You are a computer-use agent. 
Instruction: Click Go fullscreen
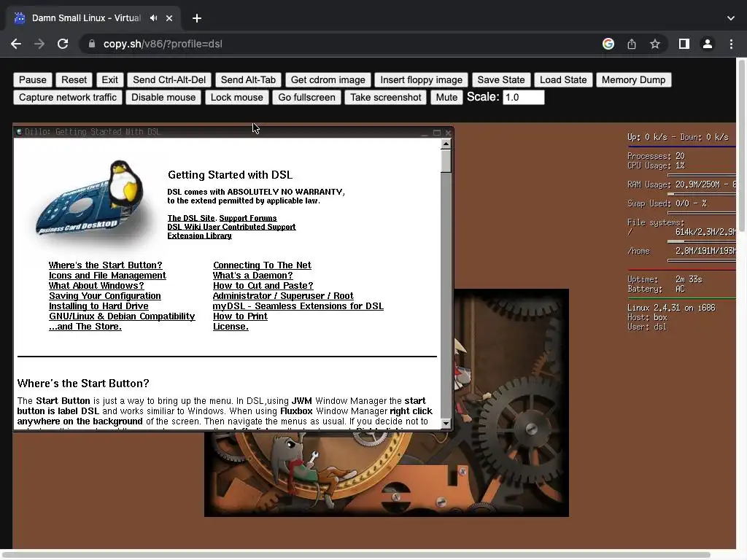point(306,97)
